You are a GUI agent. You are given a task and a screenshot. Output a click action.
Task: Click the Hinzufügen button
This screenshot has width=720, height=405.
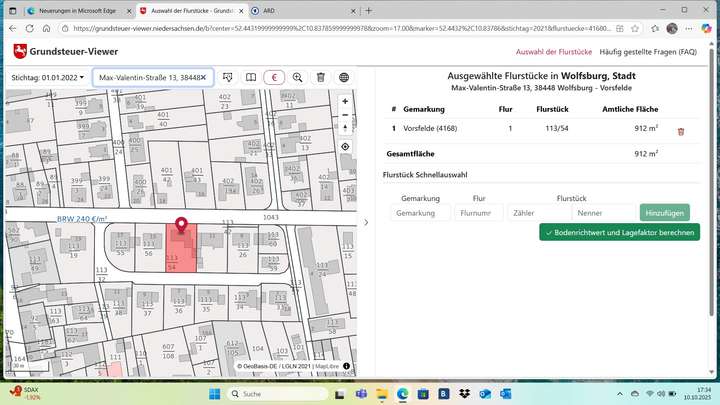coord(664,213)
